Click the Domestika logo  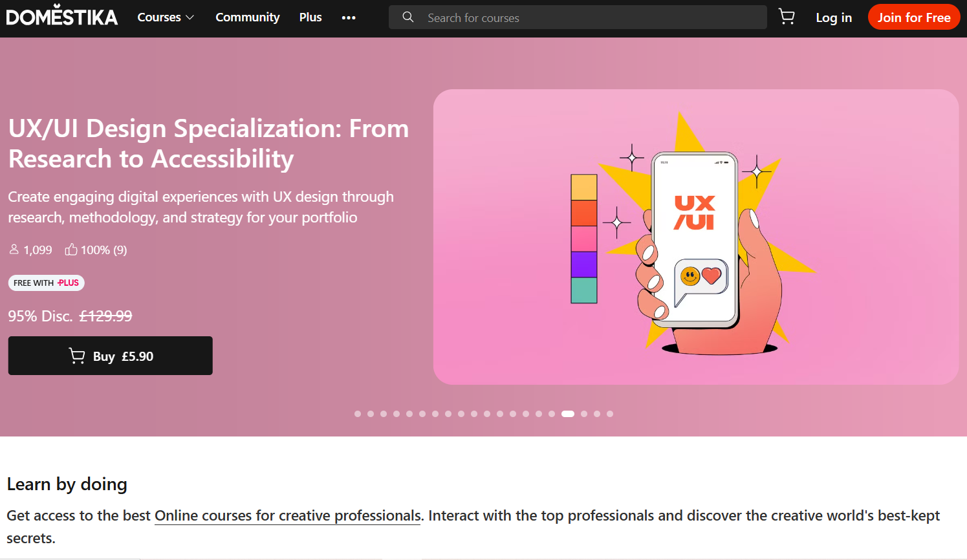61,16
